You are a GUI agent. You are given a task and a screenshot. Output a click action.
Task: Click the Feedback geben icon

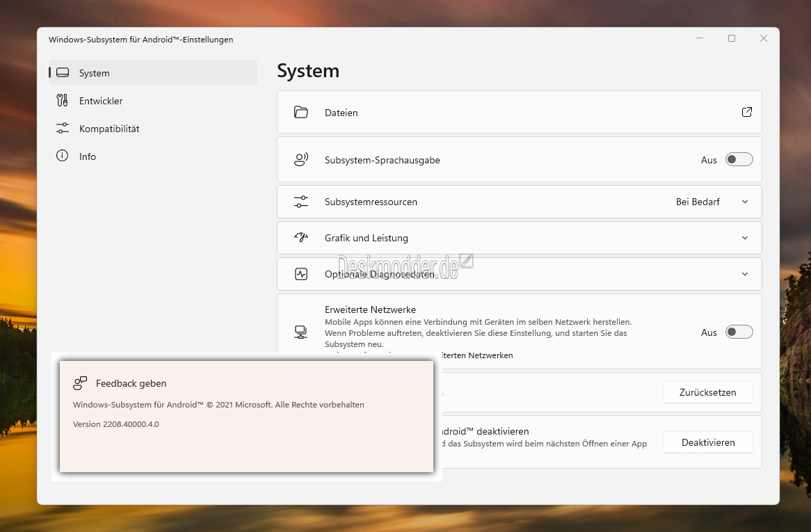point(80,383)
